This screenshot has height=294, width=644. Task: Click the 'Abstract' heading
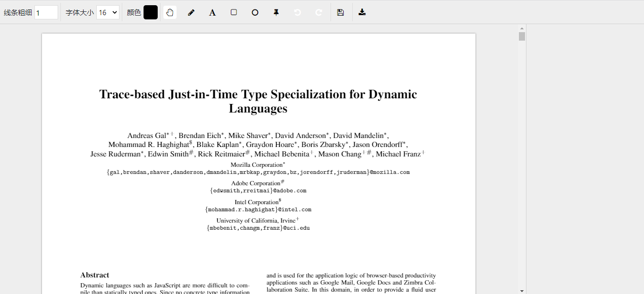(x=95, y=275)
